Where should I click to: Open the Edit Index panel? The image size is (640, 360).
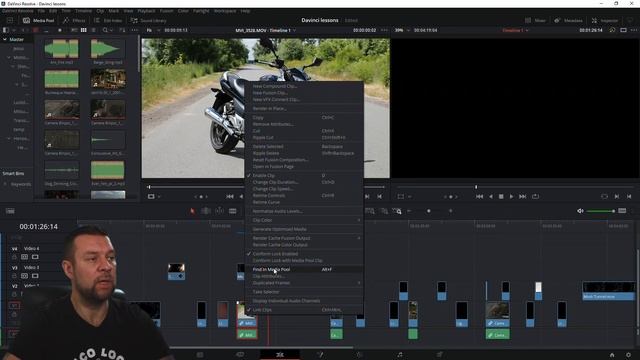(x=108, y=20)
